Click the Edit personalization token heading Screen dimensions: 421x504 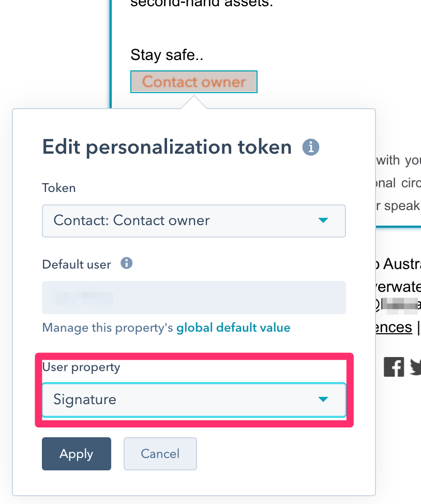click(167, 147)
